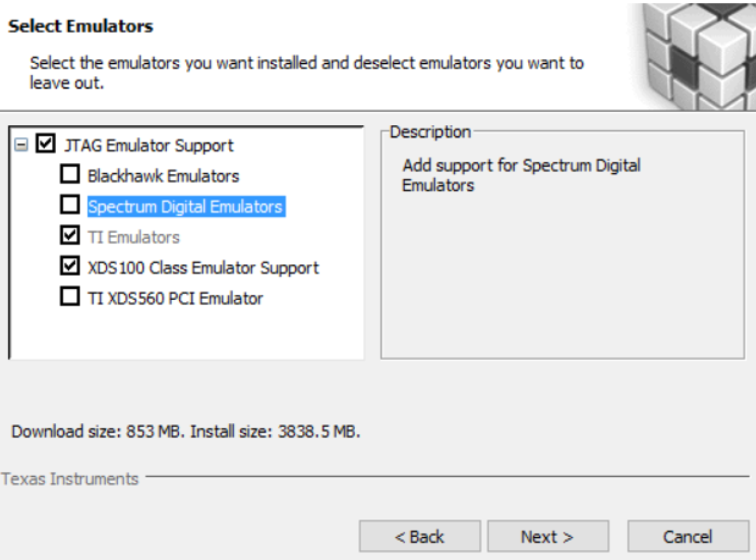Uncheck the JTAG Emulator Support checkbox
The width and height of the screenshot is (756, 560).
[x=46, y=144]
